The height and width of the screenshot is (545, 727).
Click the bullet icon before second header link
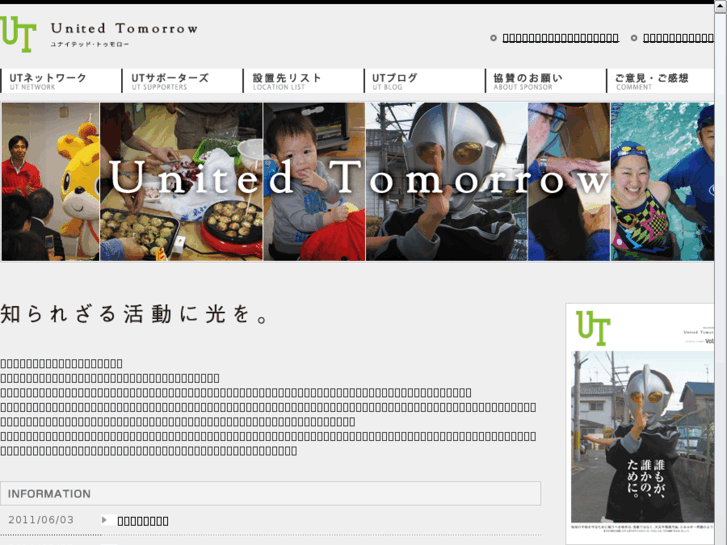pos(634,38)
